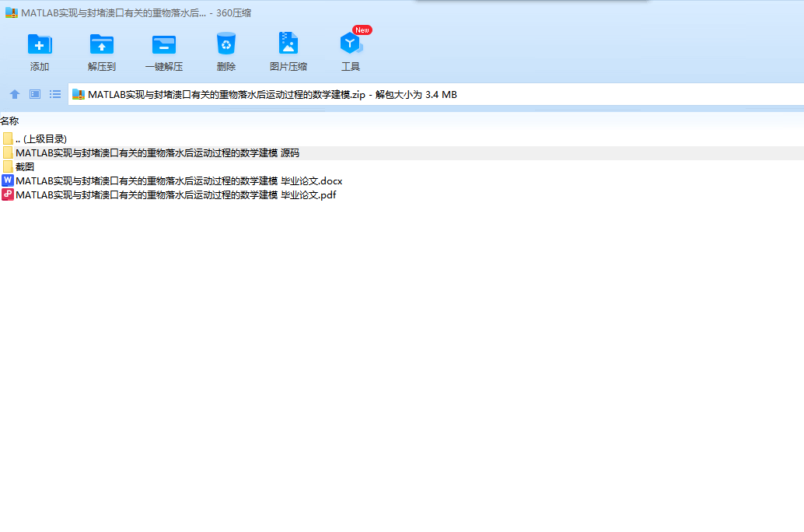Click the window title text 360压缩

tap(233, 12)
